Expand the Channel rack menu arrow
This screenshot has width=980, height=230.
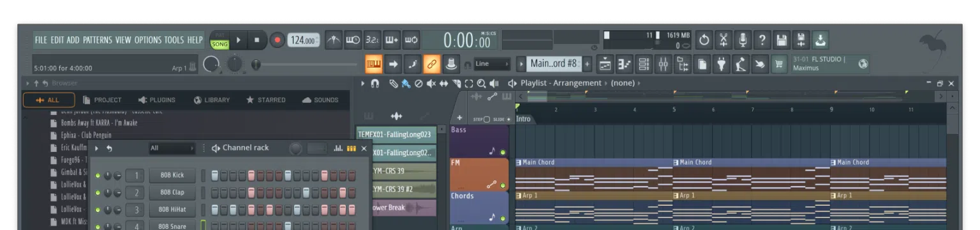[x=97, y=148]
